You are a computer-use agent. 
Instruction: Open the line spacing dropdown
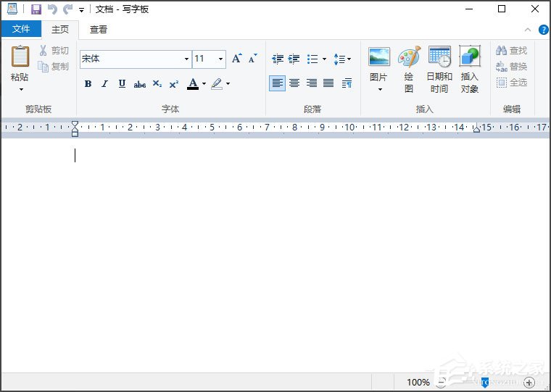click(x=343, y=59)
